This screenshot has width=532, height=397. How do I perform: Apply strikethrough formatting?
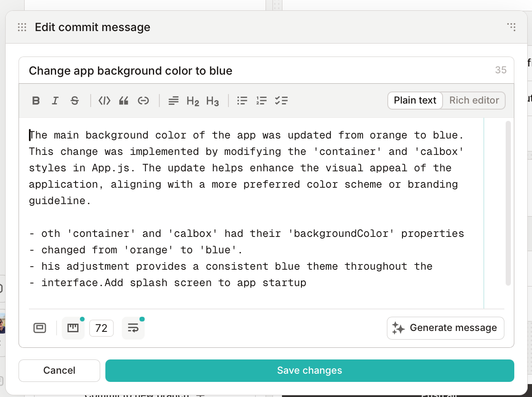pos(75,101)
